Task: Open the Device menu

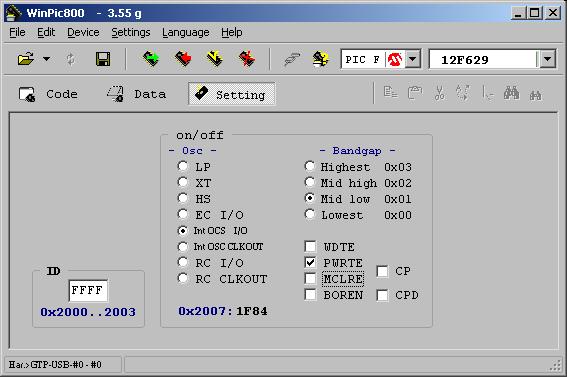Action: pyautogui.click(x=83, y=33)
